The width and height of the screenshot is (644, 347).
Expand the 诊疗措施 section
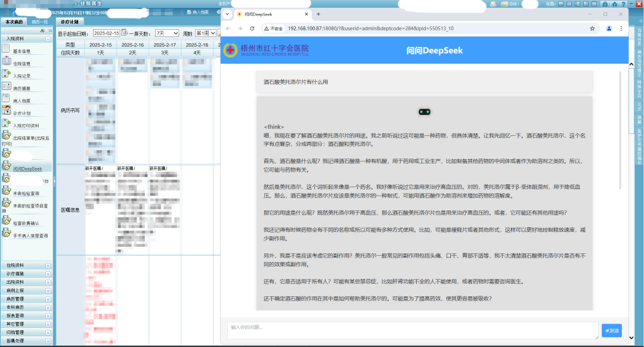click(48, 274)
